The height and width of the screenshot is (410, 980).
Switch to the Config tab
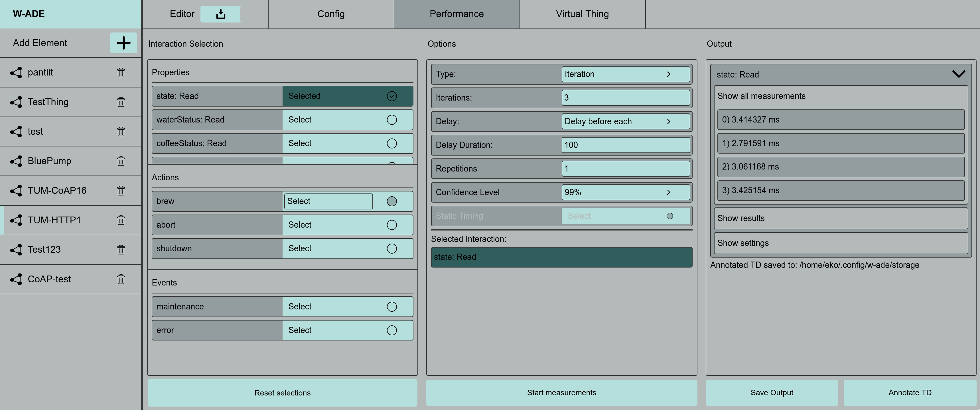tap(330, 14)
